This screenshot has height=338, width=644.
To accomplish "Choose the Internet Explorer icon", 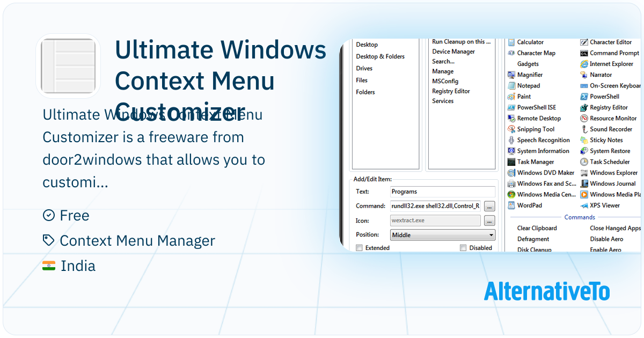I will pyautogui.click(x=584, y=64).
